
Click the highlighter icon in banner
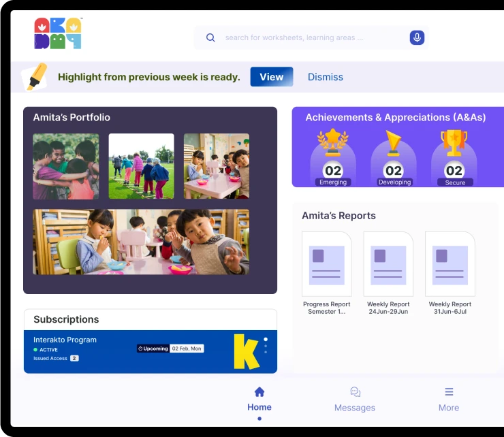coord(35,77)
